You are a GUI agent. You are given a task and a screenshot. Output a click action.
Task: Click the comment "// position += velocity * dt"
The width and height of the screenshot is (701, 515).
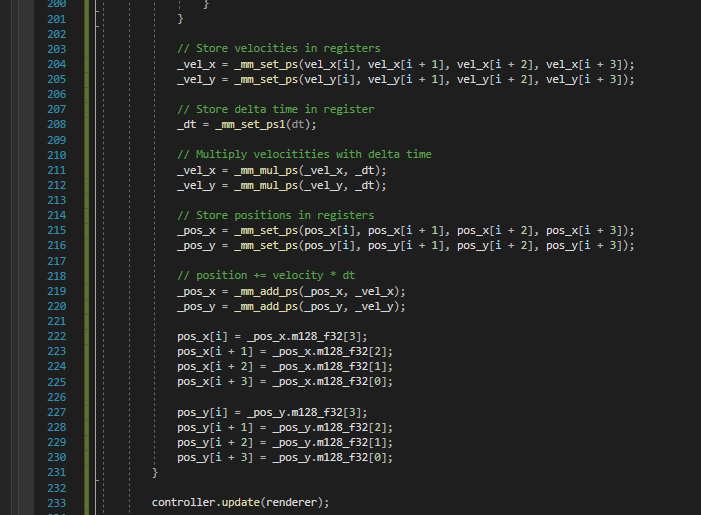tap(266, 275)
